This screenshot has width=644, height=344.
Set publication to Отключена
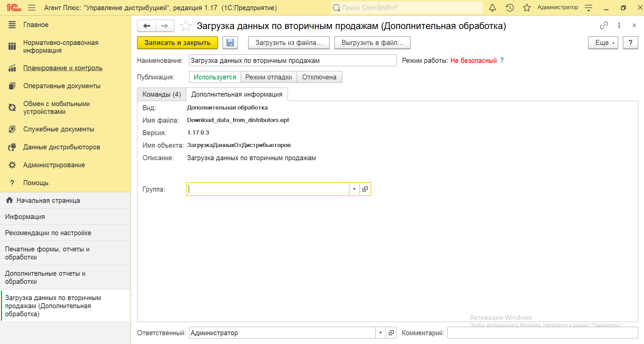[319, 77]
